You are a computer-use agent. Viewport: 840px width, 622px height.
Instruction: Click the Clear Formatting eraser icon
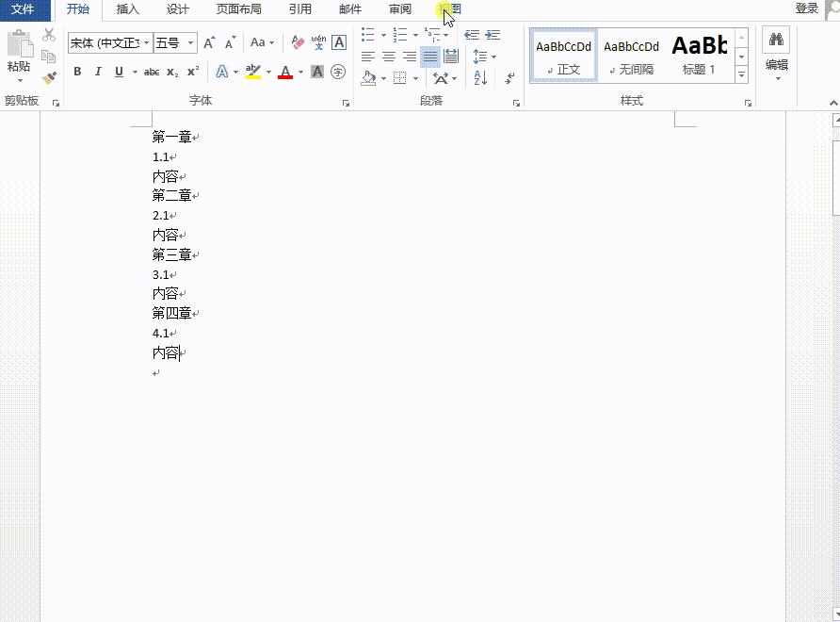tap(298, 42)
